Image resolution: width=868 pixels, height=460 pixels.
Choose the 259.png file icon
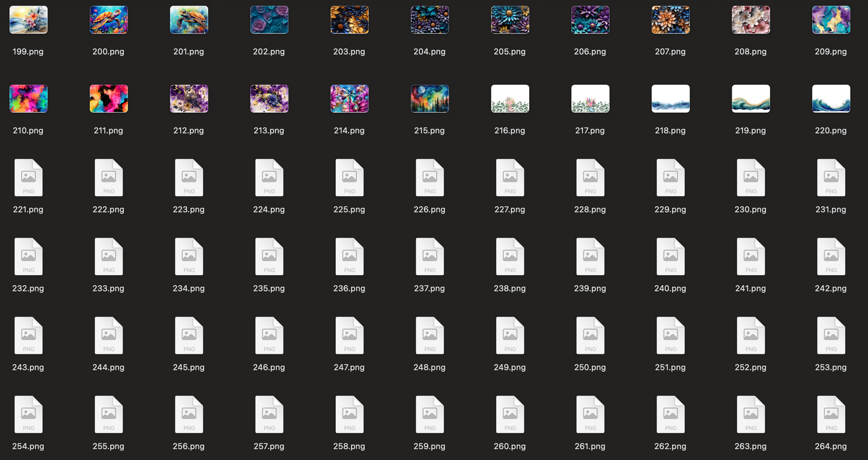click(429, 414)
